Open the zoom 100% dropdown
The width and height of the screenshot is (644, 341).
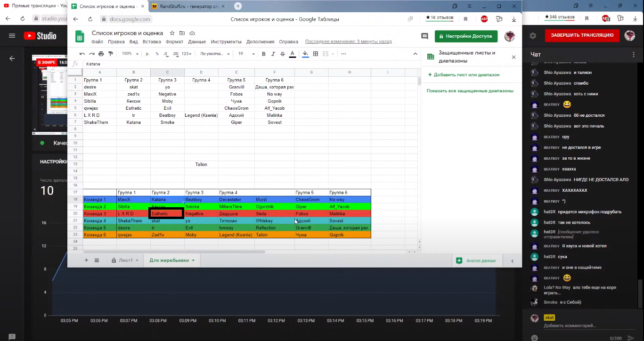coord(130,54)
